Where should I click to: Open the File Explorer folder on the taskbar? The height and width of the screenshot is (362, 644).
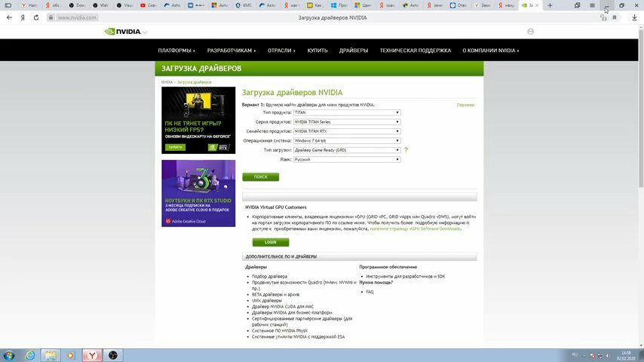[x=51, y=355]
